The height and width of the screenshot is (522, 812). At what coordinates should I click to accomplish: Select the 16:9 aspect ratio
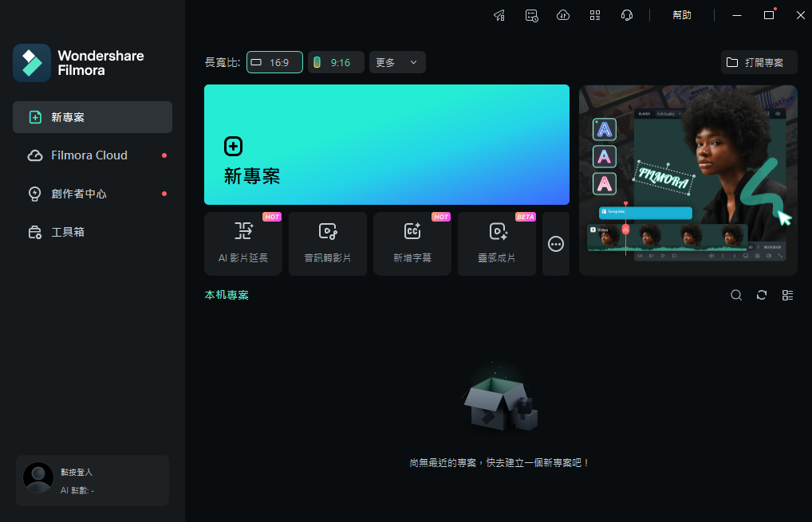pos(274,63)
